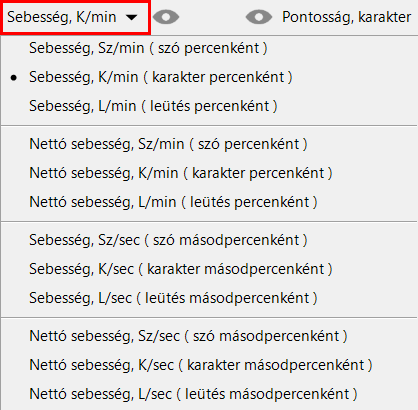Select Nettó sebesség, K/sec entry
This screenshot has height=410, width=418.
point(209,365)
